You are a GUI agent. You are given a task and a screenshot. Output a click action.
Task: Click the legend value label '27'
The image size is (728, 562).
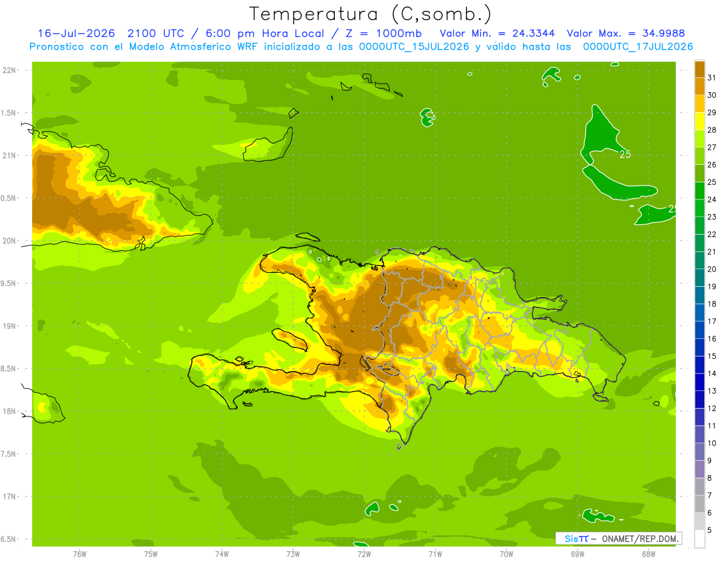(x=712, y=147)
